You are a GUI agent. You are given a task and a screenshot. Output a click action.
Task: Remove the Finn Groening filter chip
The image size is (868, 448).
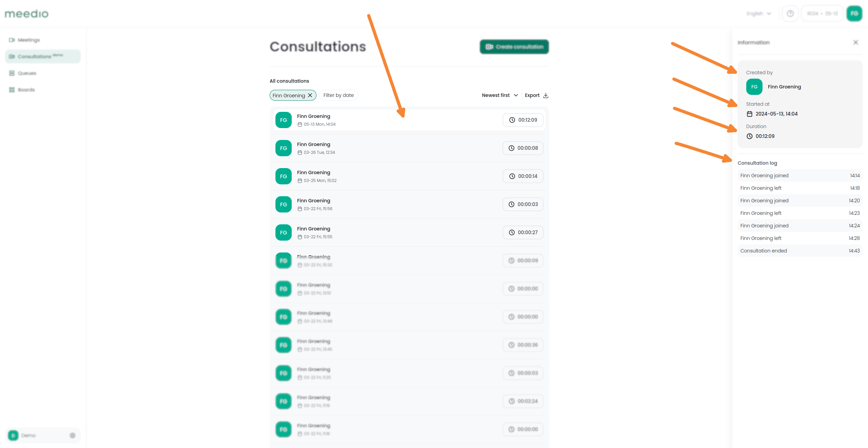[310, 95]
